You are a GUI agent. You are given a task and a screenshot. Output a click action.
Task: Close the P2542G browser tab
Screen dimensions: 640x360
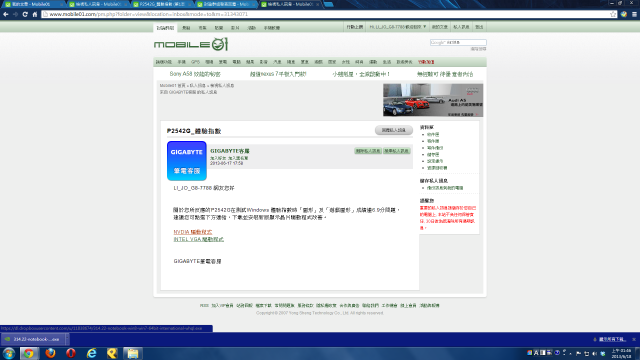189,4
